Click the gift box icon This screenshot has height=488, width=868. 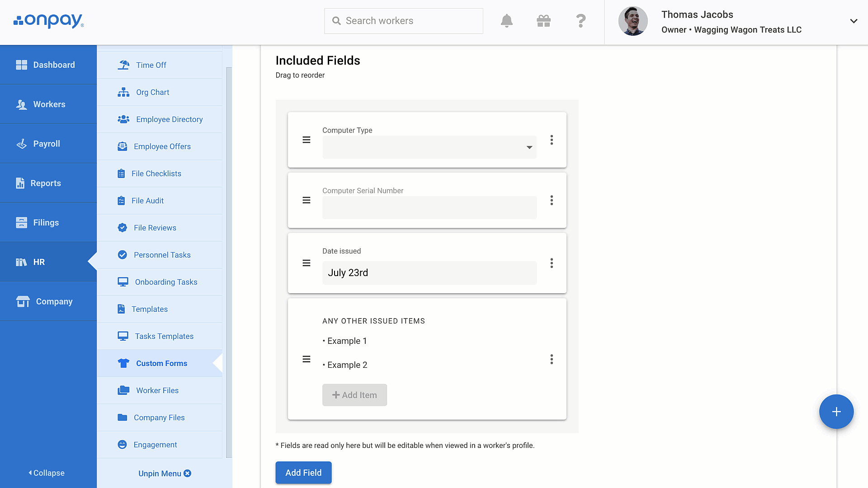point(543,21)
